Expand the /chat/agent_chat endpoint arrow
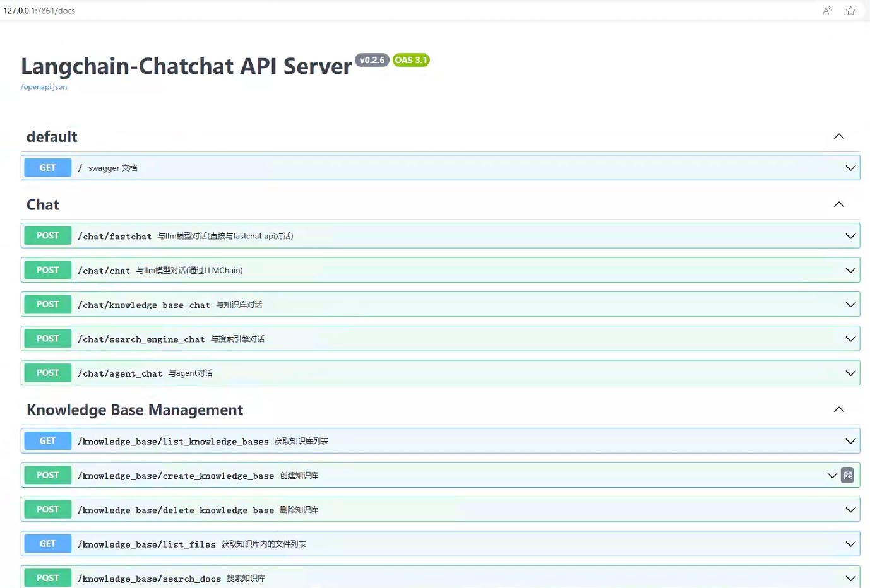 850,373
